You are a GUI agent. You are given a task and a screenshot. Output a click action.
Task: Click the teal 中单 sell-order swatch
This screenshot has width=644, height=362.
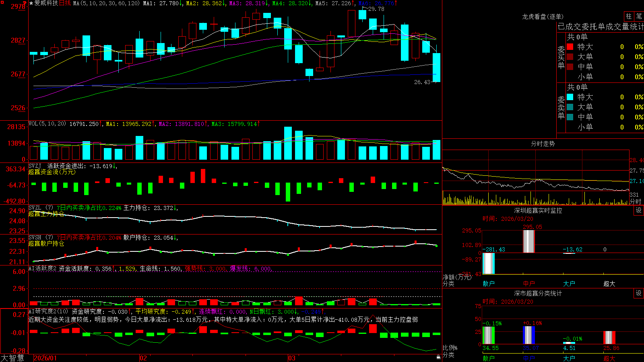(570, 117)
